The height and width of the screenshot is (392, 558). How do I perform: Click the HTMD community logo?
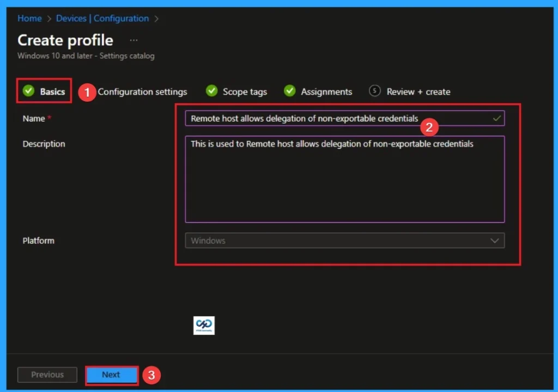[203, 326]
